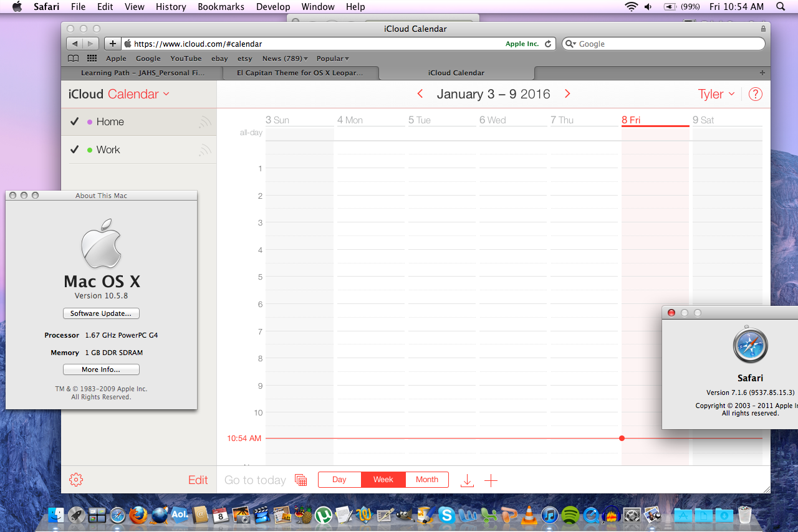Open the ebay bookmark

pos(219,59)
